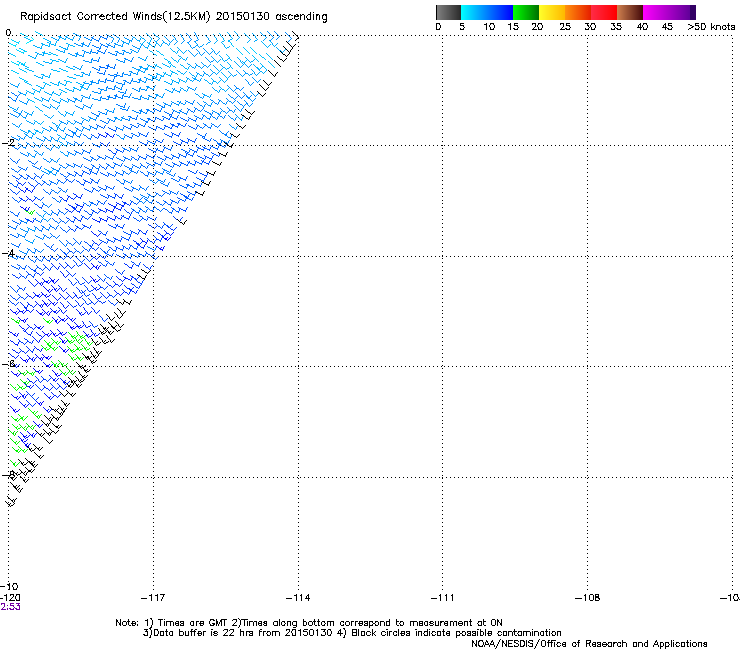Click the date text '20150130 ascending' in title

point(271,17)
